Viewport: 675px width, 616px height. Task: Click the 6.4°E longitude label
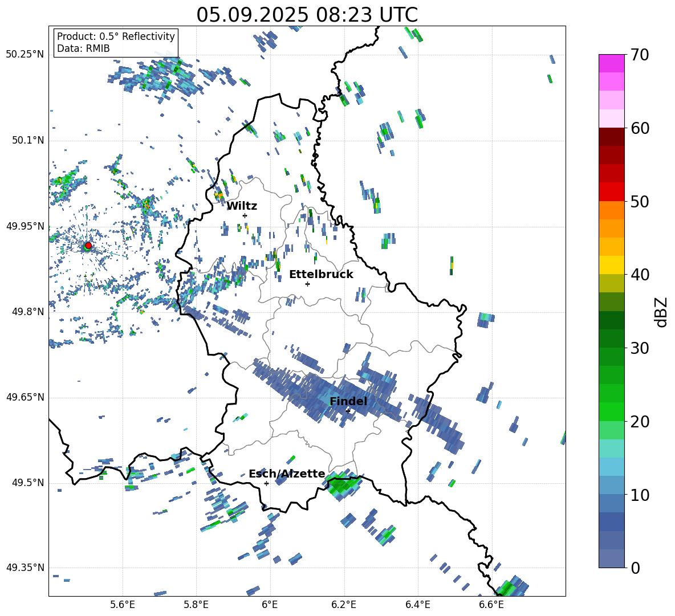pyautogui.click(x=417, y=605)
